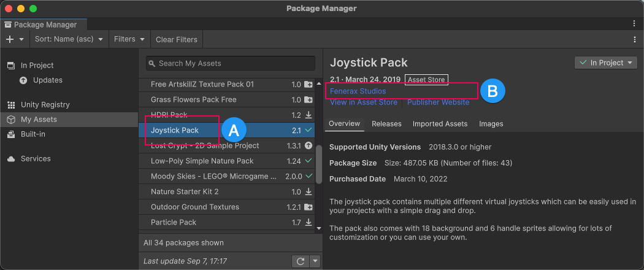
Task: Follow the View in Asset Store link
Action: (364, 102)
